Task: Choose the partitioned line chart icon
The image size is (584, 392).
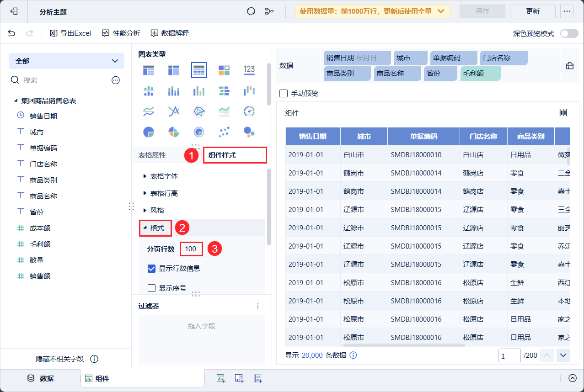Action: click(149, 111)
